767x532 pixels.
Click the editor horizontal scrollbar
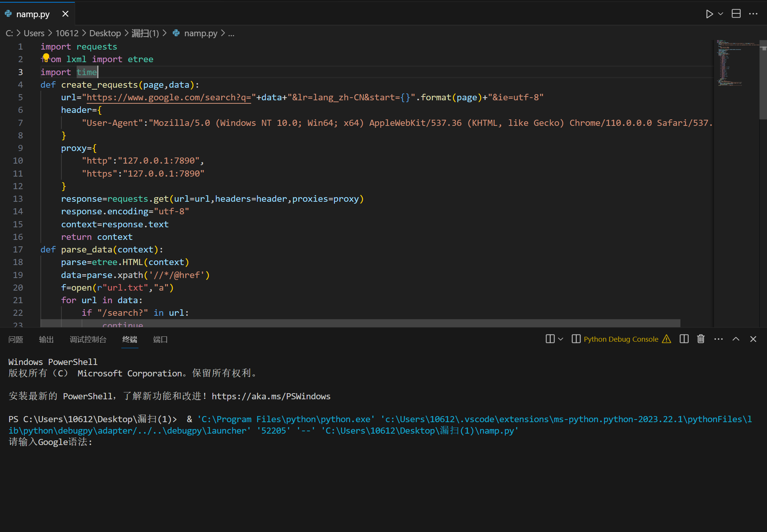pyautogui.click(x=360, y=323)
